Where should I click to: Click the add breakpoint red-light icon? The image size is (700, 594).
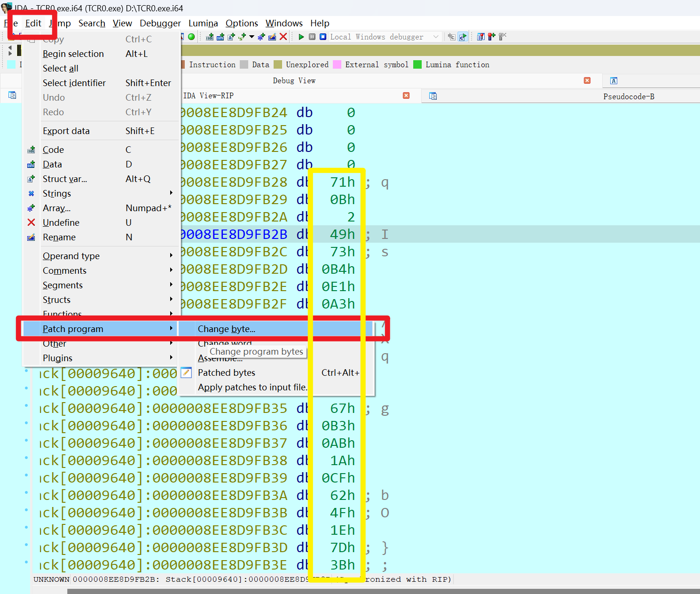491,37
